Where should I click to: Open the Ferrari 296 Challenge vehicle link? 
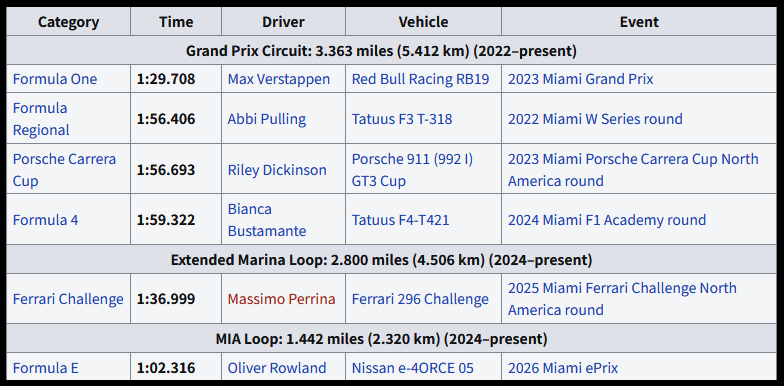420,299
